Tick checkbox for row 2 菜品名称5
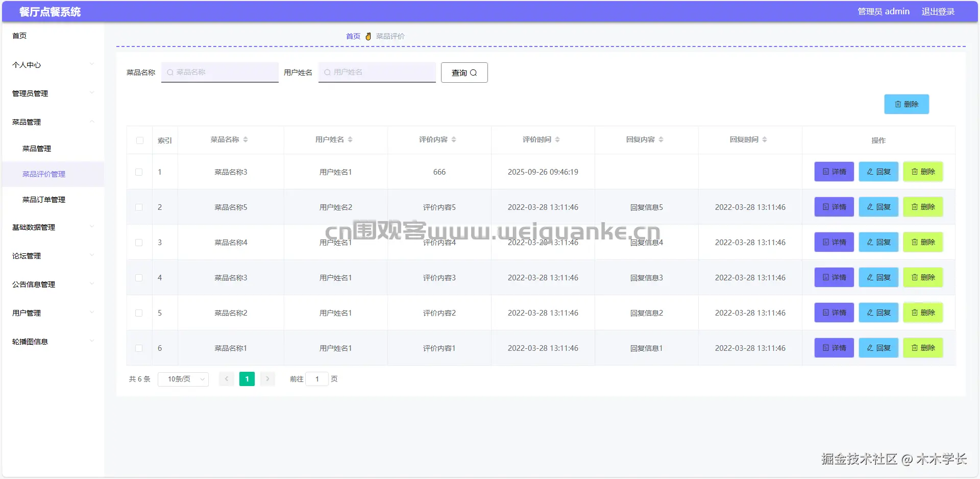The image size is (980, 479). tap(139, 207)
